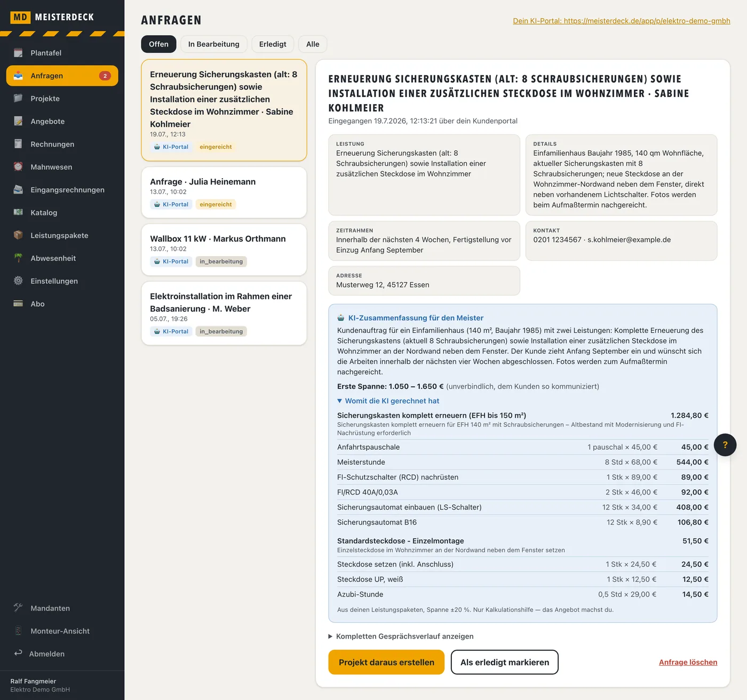Click KI-Portal tag on Julia Heinemann card

pyautogui.click(x=171, y=204)
